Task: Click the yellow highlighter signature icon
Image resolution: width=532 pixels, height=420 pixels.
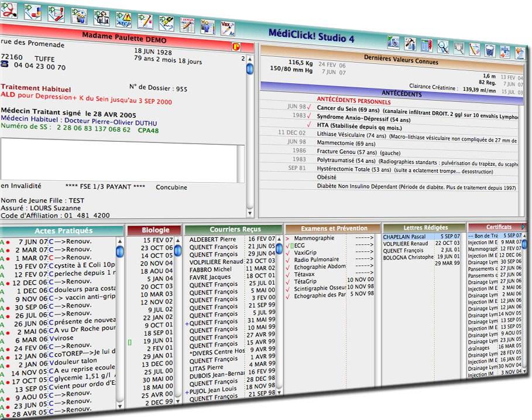Action: 166,24
